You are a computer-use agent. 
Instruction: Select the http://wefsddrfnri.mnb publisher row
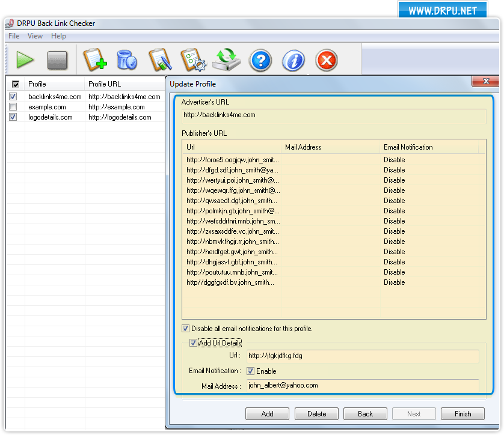point(334,221)
